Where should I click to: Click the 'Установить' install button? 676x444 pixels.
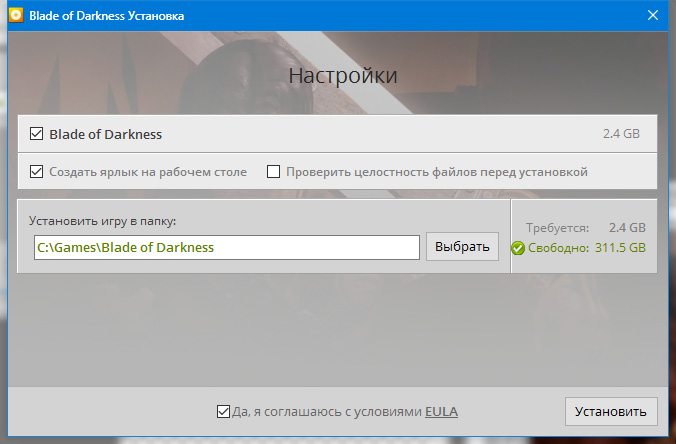[611, 411]
